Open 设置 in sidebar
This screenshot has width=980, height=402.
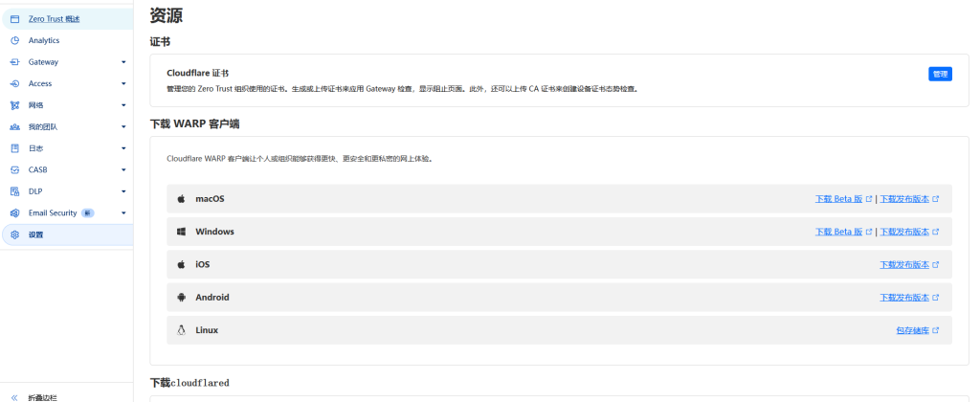[x=35, y=235]
